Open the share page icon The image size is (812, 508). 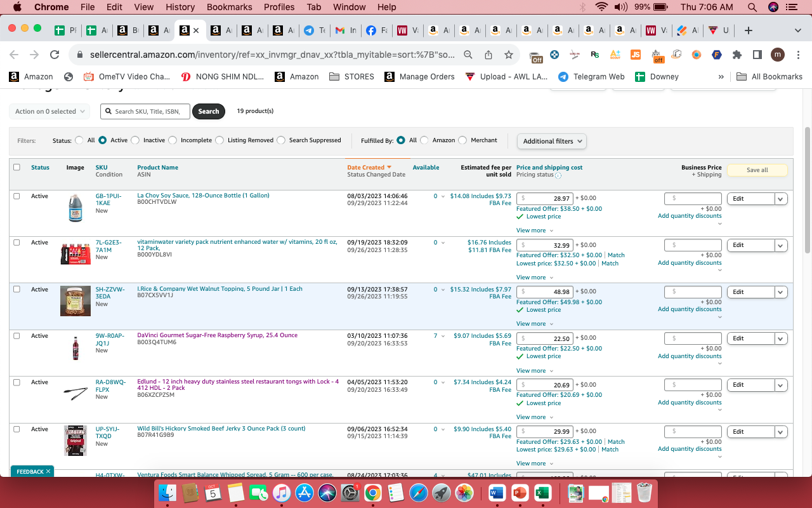pos(488,55)
